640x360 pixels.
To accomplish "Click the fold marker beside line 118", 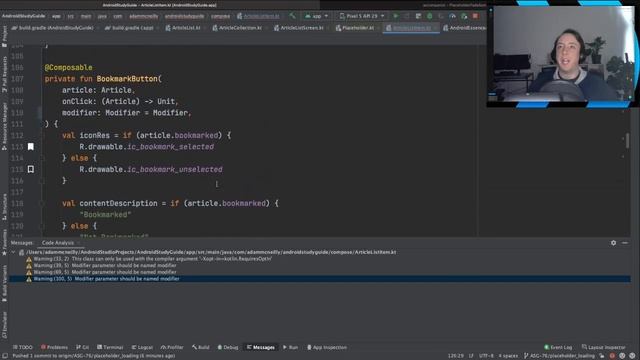I will pyautogui.click(x=42, y=203).
